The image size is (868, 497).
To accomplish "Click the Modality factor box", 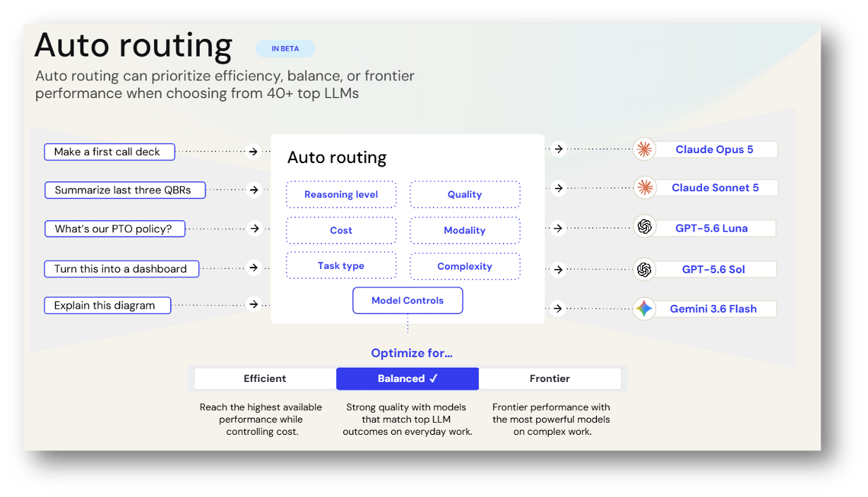I will [x=465, y=230].
